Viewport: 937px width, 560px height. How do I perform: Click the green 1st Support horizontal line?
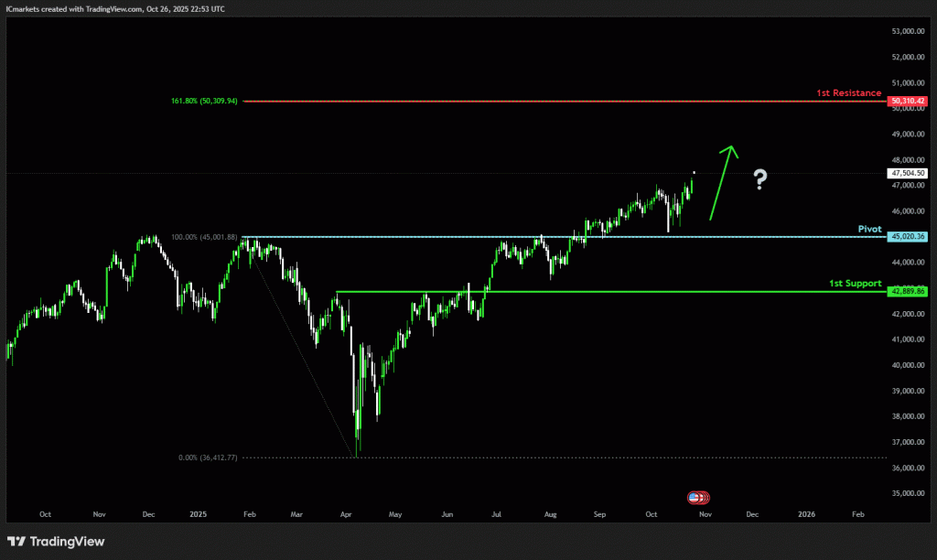click(x=595, y=292)
